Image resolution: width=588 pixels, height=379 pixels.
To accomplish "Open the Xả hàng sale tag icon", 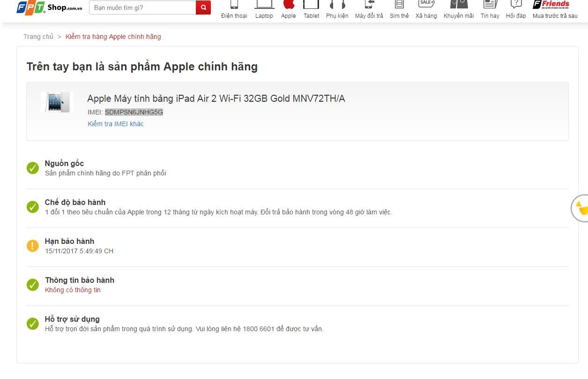I will click(426, 4).
